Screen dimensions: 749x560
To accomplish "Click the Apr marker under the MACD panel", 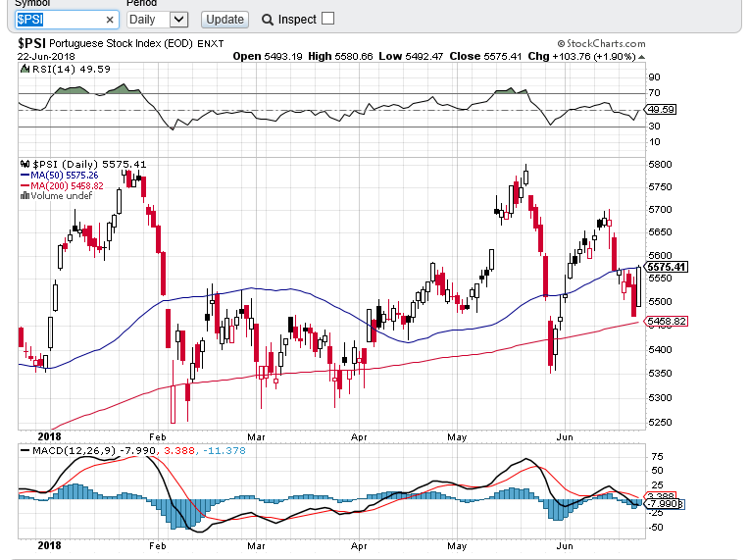I will coord(359,545).
